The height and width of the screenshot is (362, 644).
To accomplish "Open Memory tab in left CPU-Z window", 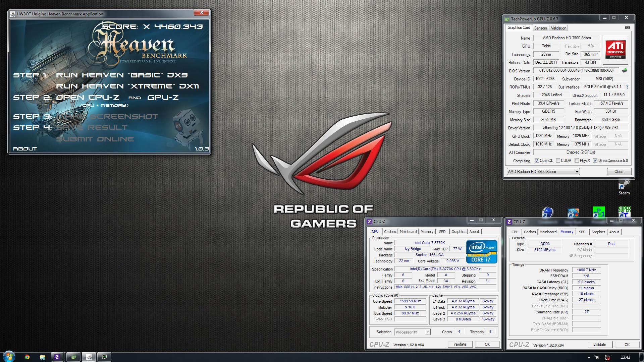I will click(x=427, y=232).
